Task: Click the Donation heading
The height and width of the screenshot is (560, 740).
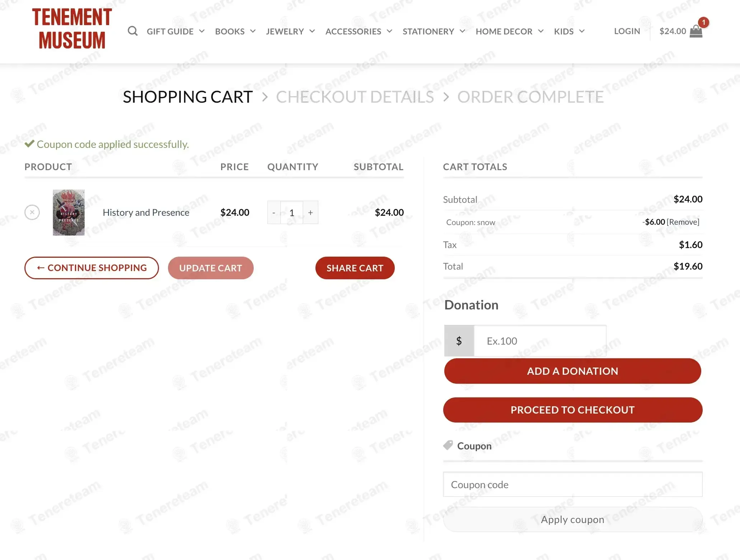Action: 471,305
